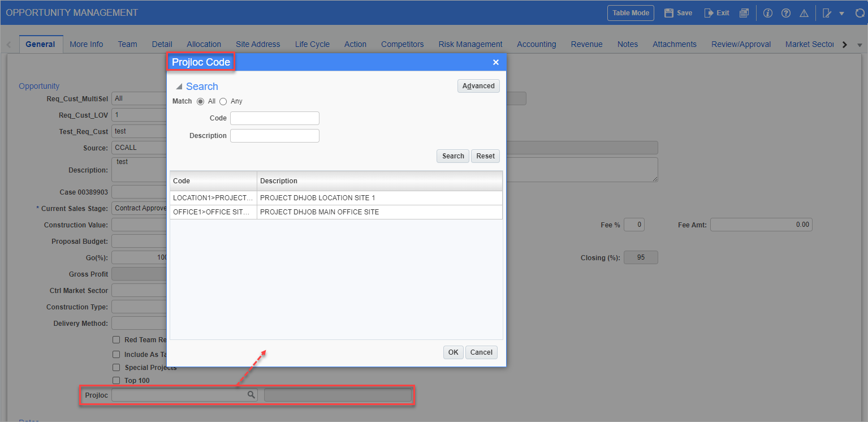Screen dimensions: 868x422
Task: Select the edit pencil icon top right
Action: pyautogui.click(x=826, y=12)
